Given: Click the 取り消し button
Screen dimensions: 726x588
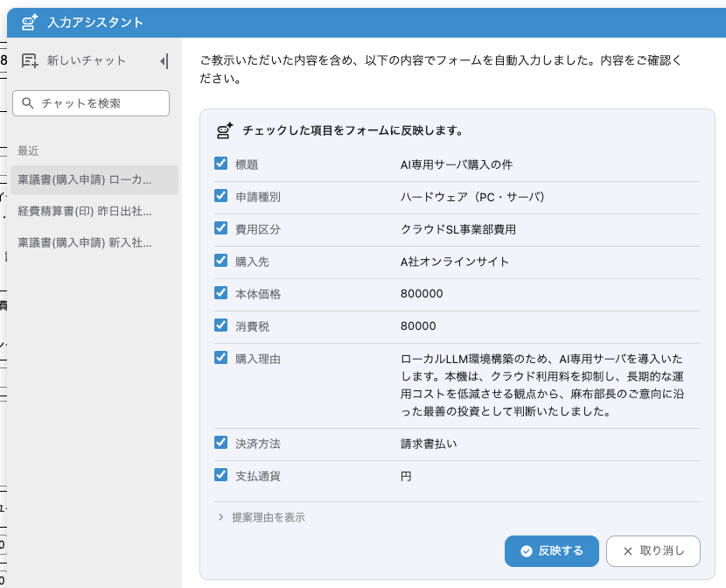Looking at the screenshot, I should click(x=653, y=551).
